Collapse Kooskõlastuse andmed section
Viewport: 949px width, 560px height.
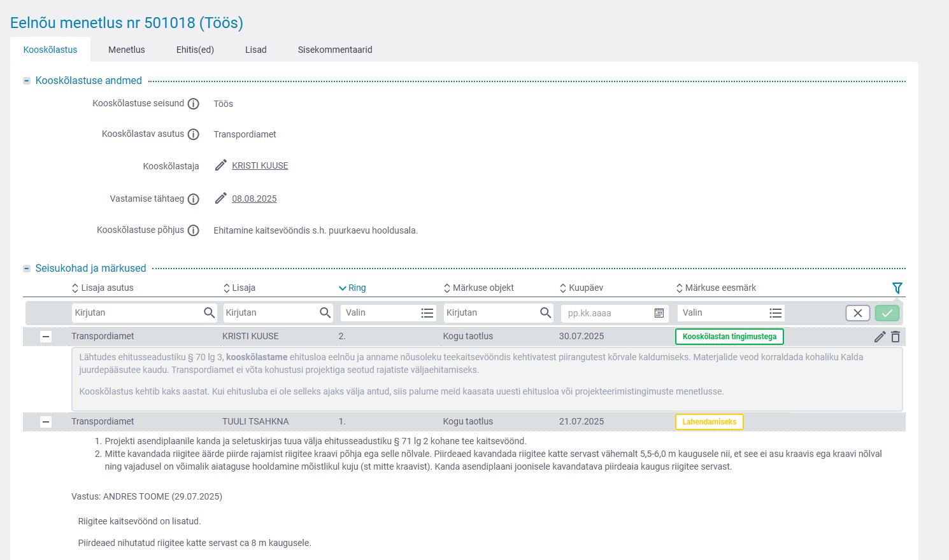click(x=27, y=81)
